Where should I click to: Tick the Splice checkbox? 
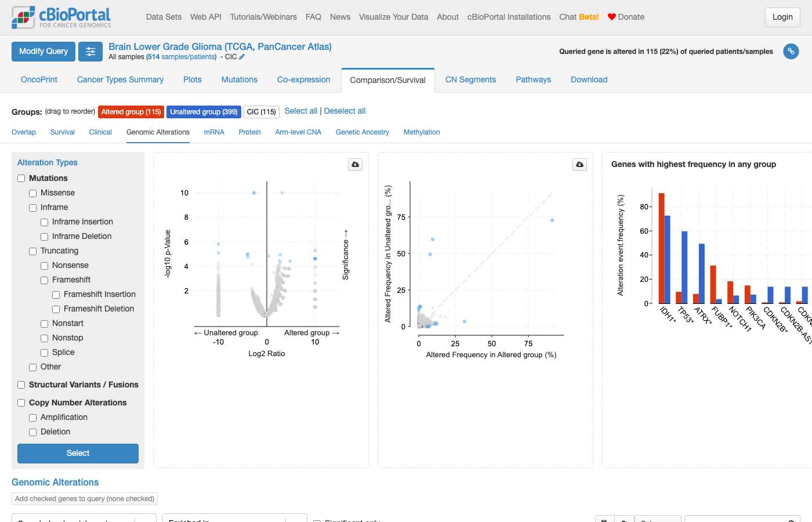[x=45, y=353]
